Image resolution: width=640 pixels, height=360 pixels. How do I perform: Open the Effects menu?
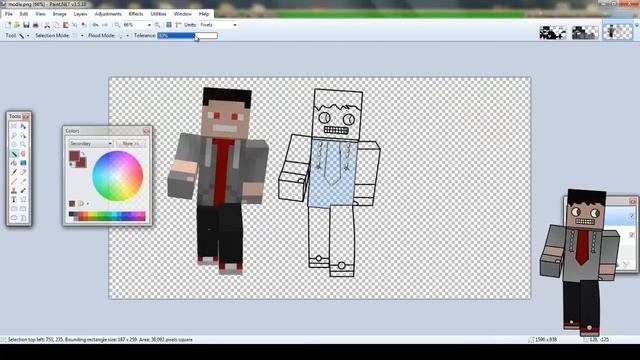pyautogui.click(x=136, y=14)
